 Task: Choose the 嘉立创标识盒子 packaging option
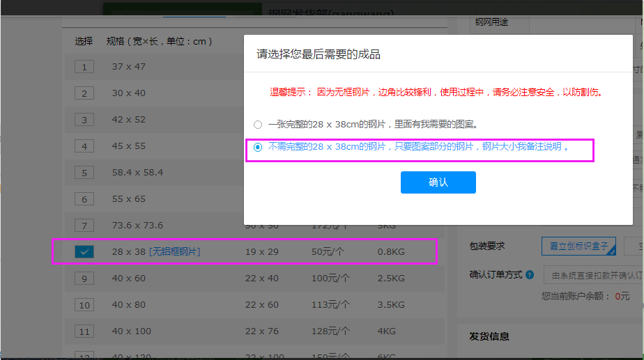pos(578,246)
